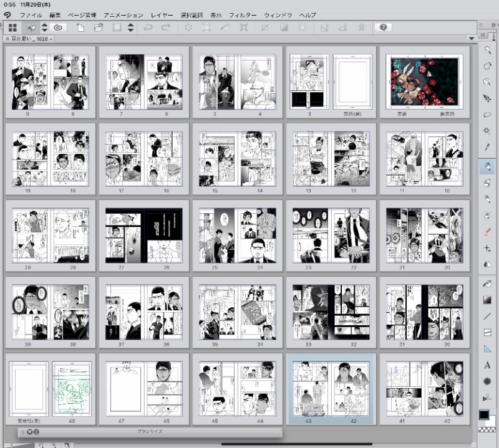The height and width of the screenshot is (448, 499).
Task: Select the Pencil tool
Action: click(487, 199)
